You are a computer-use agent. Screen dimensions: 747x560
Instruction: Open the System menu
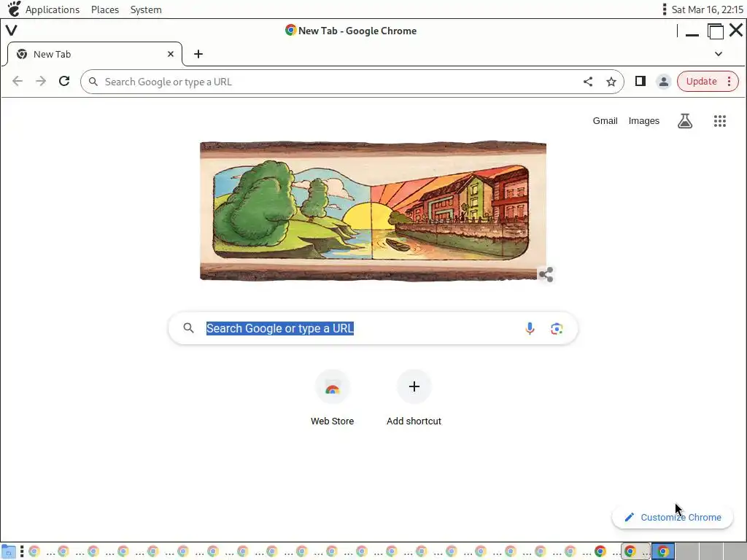click(146, 9)
